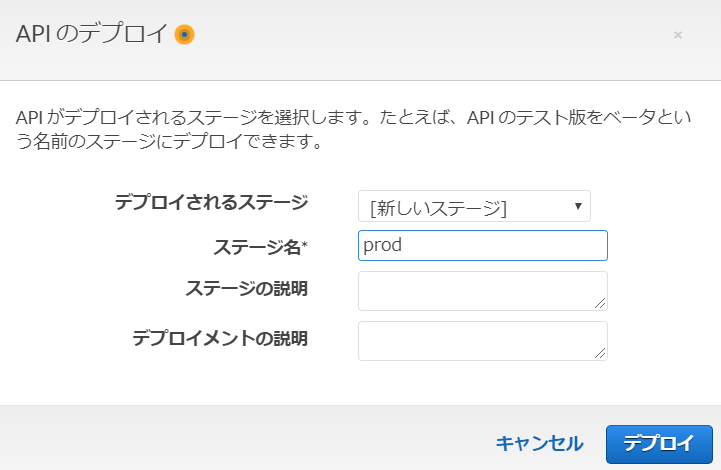Click the ステージの説明 label
The height and width of the screenshot is (470, 721).
coord(246,289)
